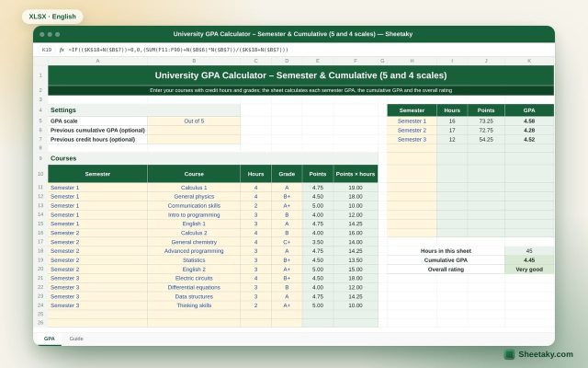Select the Thinking skills course cell

(194, 305)
